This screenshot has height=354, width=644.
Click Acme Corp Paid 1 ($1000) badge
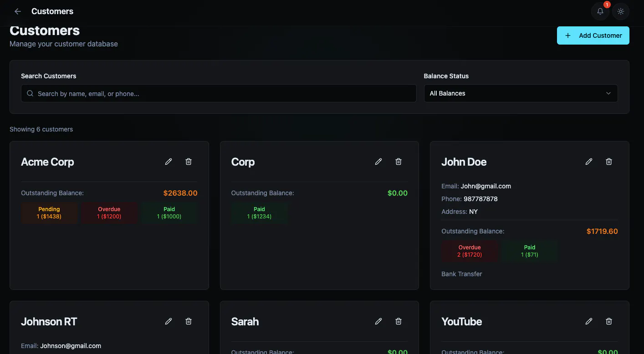169,213
